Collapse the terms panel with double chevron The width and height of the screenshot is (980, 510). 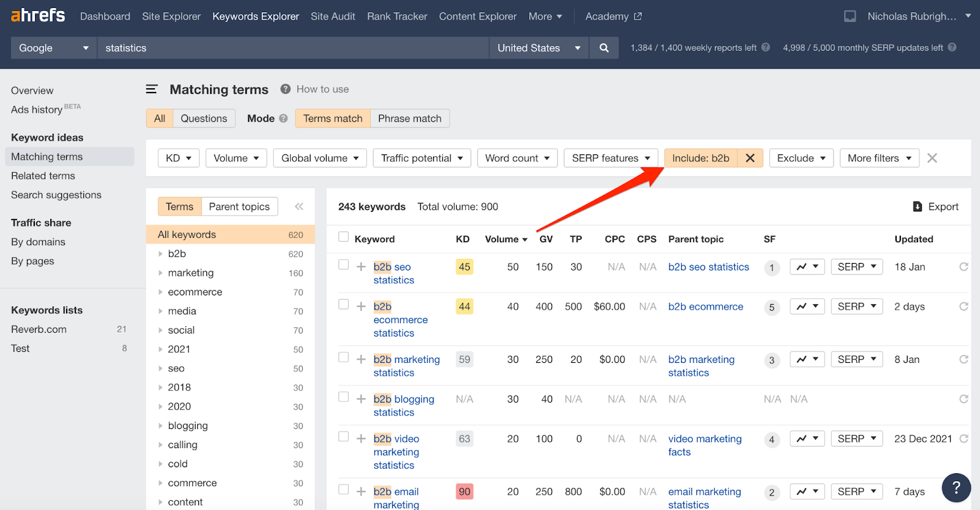coord(299,207)
